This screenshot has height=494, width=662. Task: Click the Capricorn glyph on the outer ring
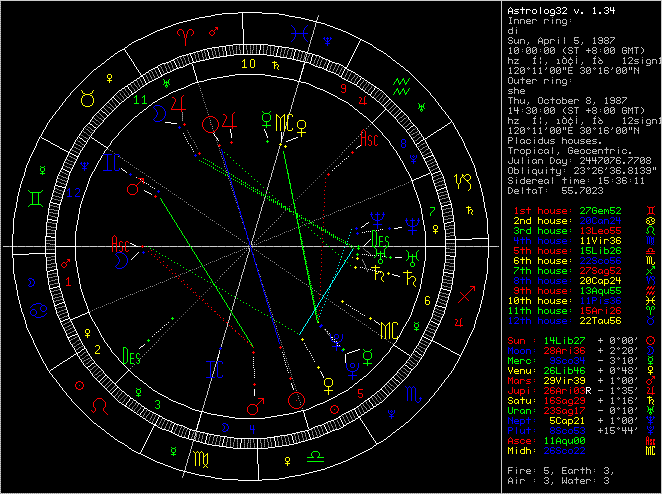click(464, 182)
